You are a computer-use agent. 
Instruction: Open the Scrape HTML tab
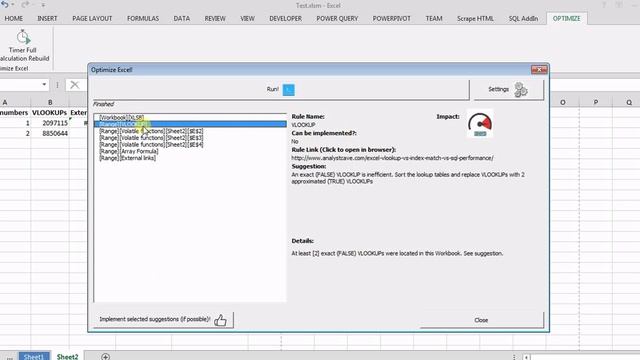(x=475, y=18)
